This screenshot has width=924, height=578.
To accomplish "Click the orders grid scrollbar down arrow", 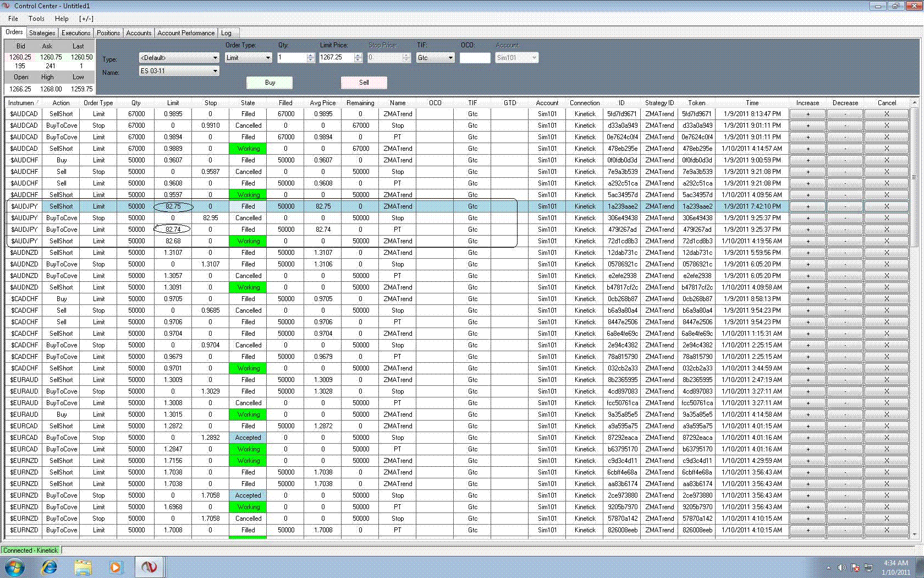I will coord(914,534).
